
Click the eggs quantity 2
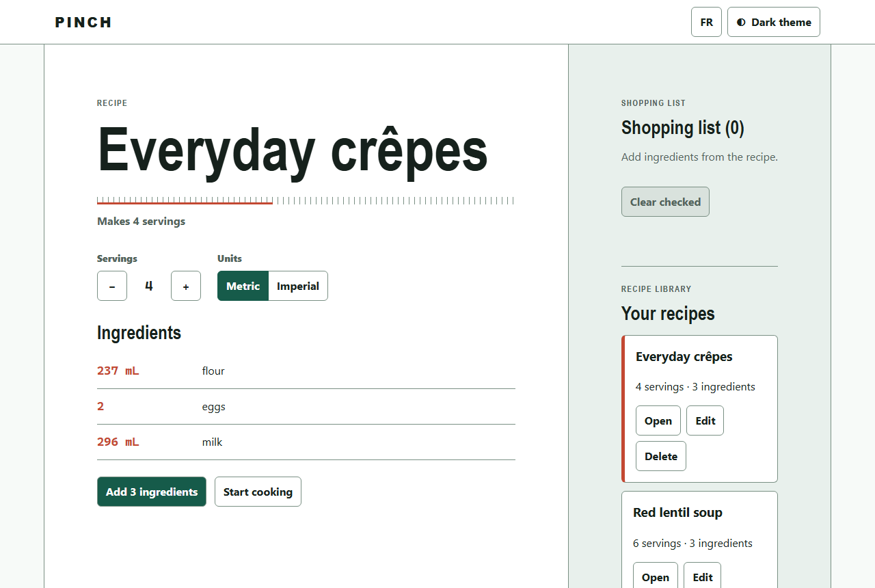click(100, 406)
